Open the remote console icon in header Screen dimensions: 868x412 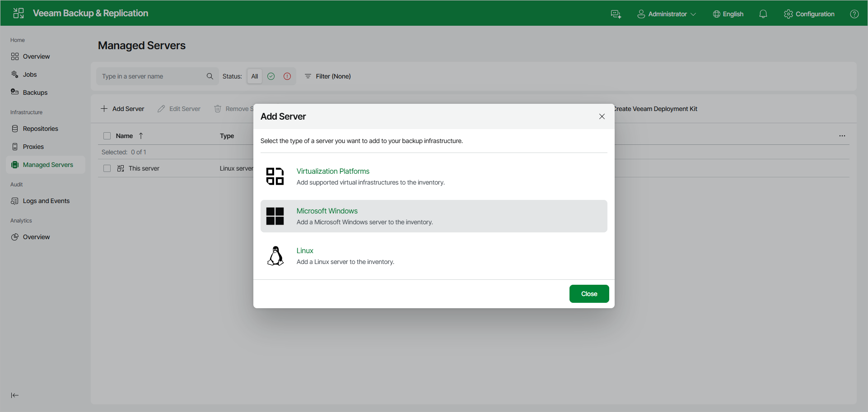point(616,14)
